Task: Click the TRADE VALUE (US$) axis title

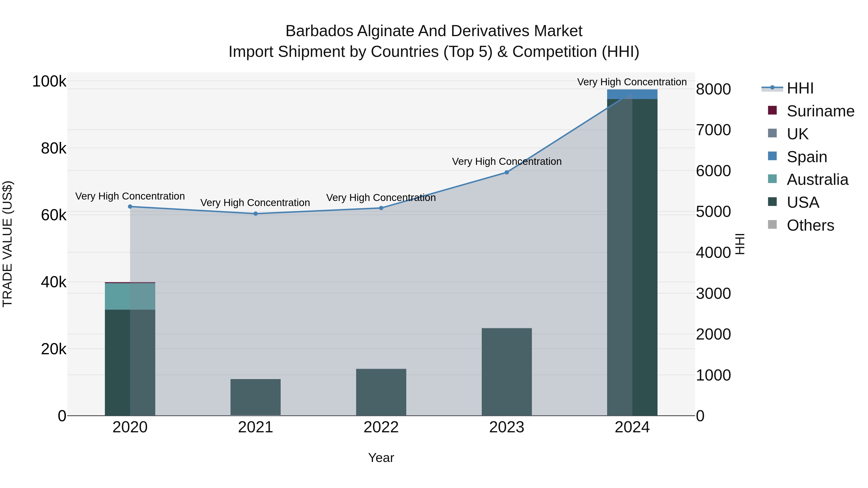Action: [x=7, y=244]
